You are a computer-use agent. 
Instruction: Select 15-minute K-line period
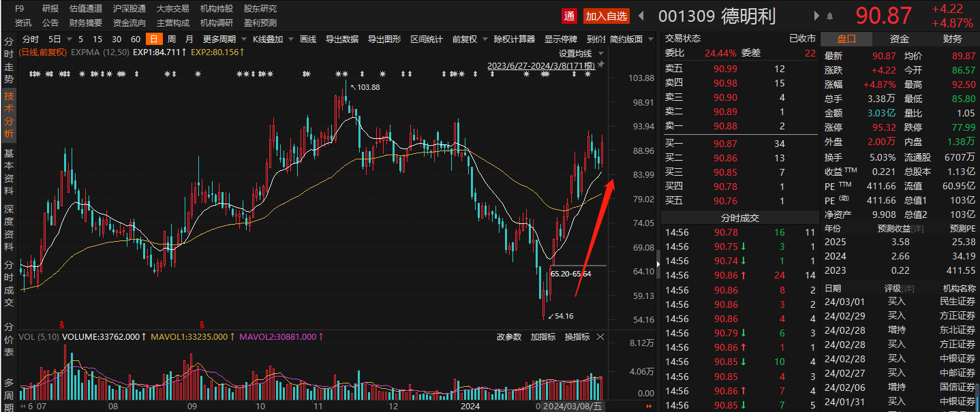tap(97, 39)
